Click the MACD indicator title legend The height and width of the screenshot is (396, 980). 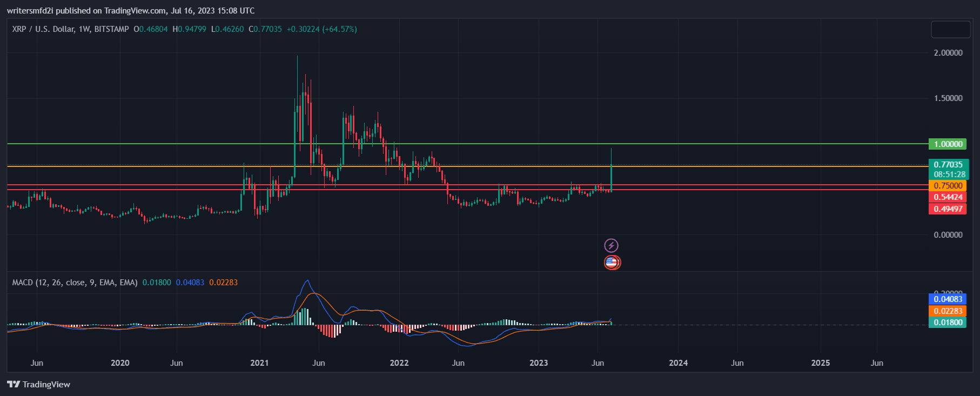coord(75,283)
